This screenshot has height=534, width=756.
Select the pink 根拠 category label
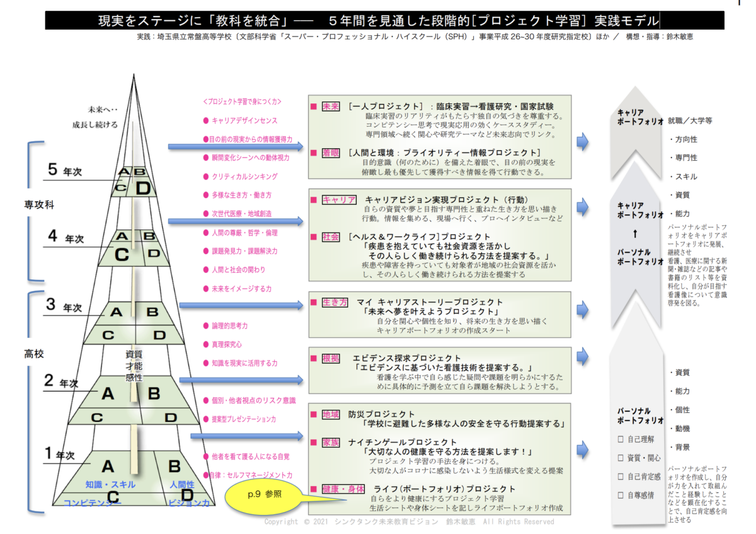click(331, 358)
